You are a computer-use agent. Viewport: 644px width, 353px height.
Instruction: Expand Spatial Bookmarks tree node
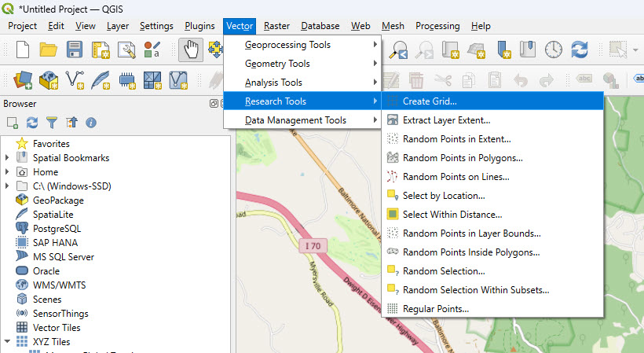[7, 157]
